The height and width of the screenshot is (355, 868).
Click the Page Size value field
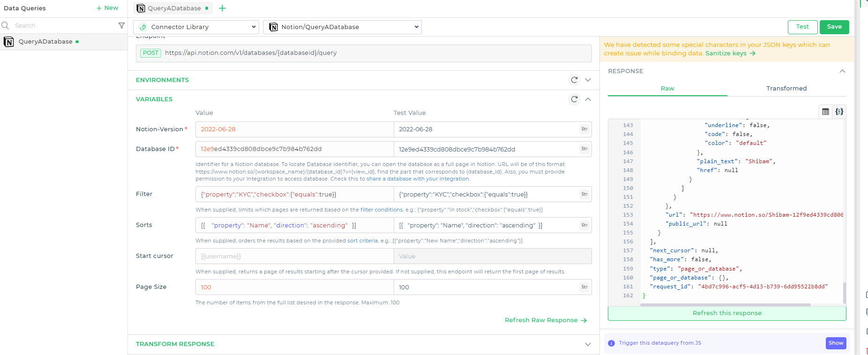[294, 287]
